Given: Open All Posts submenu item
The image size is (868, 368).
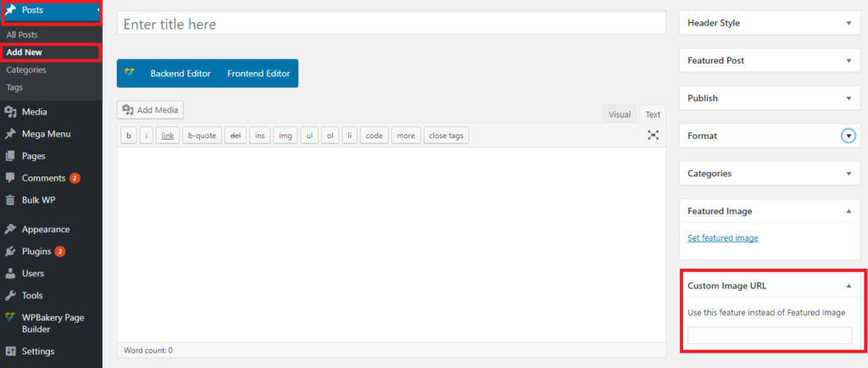Looking at the screenshot, I should point(23,35).
